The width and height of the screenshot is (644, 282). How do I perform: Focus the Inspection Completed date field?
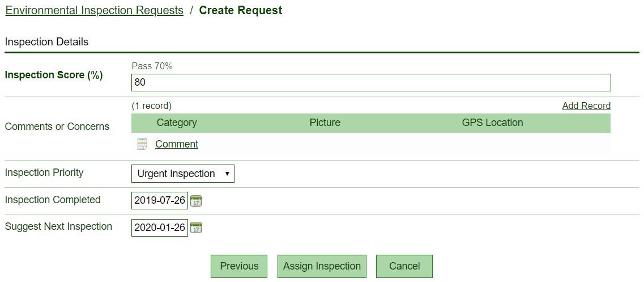[160, 201]
